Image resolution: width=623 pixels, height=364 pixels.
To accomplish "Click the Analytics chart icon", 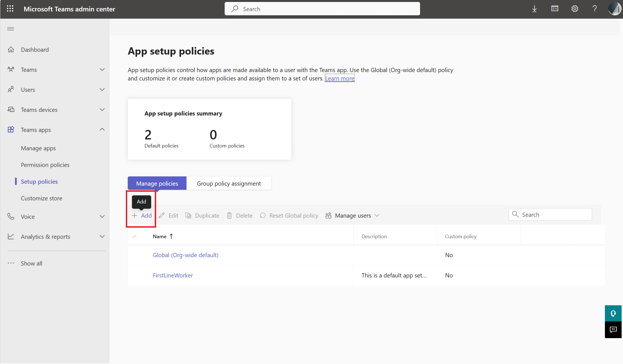I will click(11, 237).
